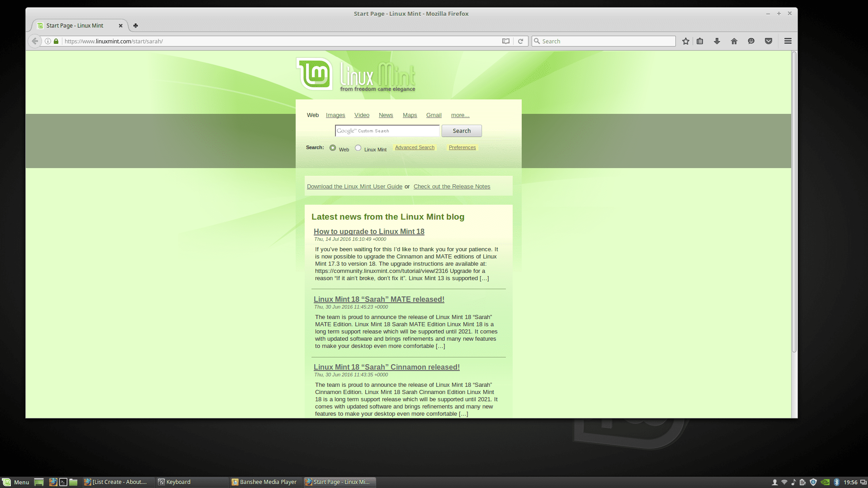Image resolution: width=868 pixels, height=488 pixels.
Task: Click the download arrow icon in toolbar
Action: coord(718,41)
